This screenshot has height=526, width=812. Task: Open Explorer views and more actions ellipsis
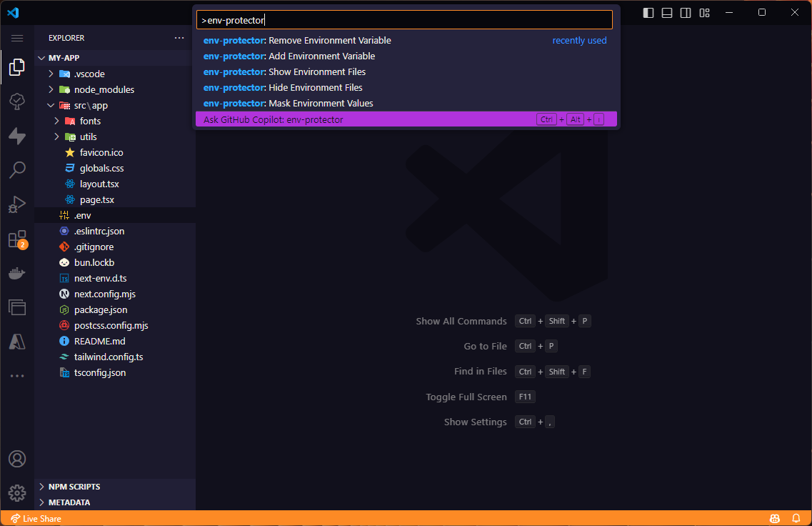pos(179,38)
